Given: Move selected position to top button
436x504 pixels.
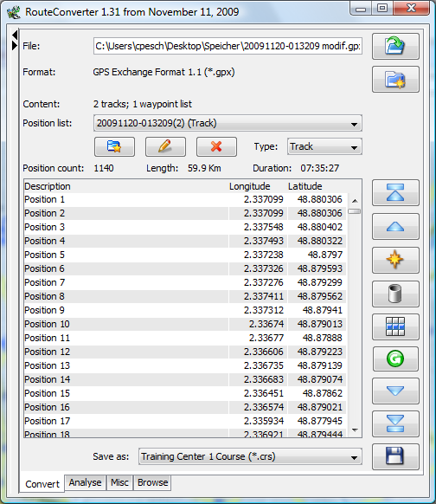Looking at the screenshot, I should pyautogui.click(x=395, y=193).
